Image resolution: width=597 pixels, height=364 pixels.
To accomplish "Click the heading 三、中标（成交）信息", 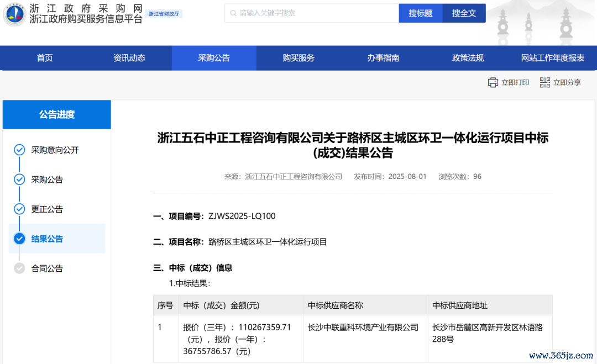I will point(193,268).
